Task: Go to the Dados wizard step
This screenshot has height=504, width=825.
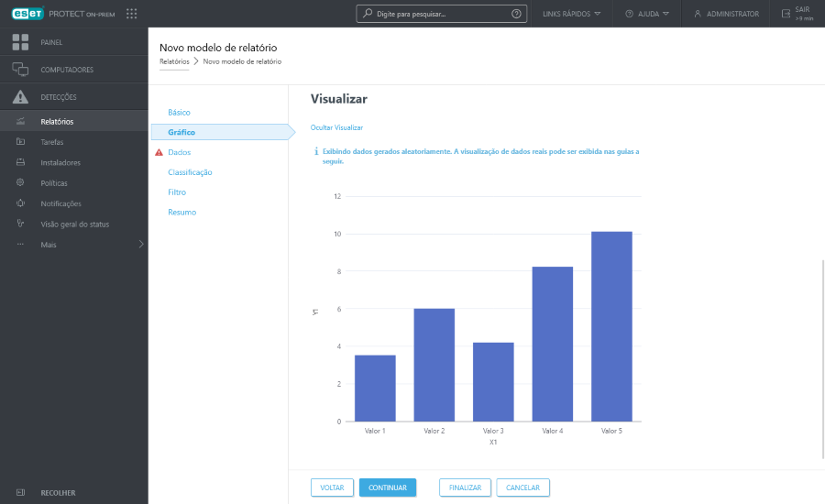Action: (180, 152)
